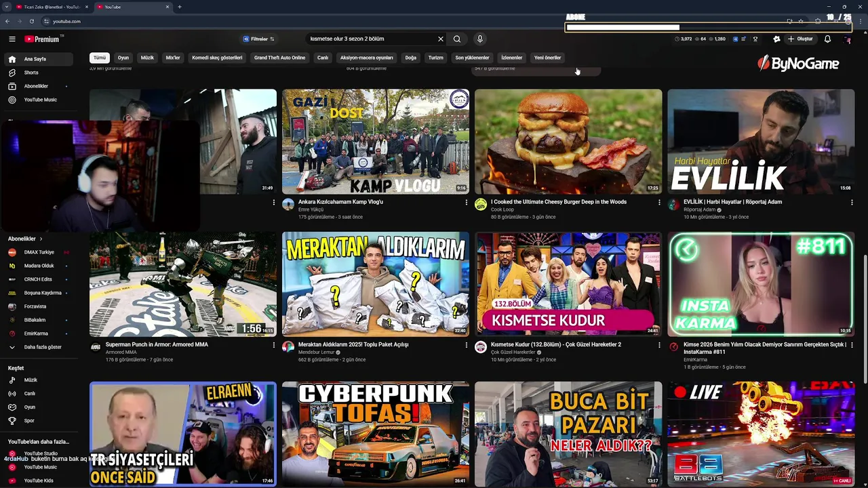The image size is (868, 488).
Task: Clear the search box with X icon
Action: tap(440, 39)
